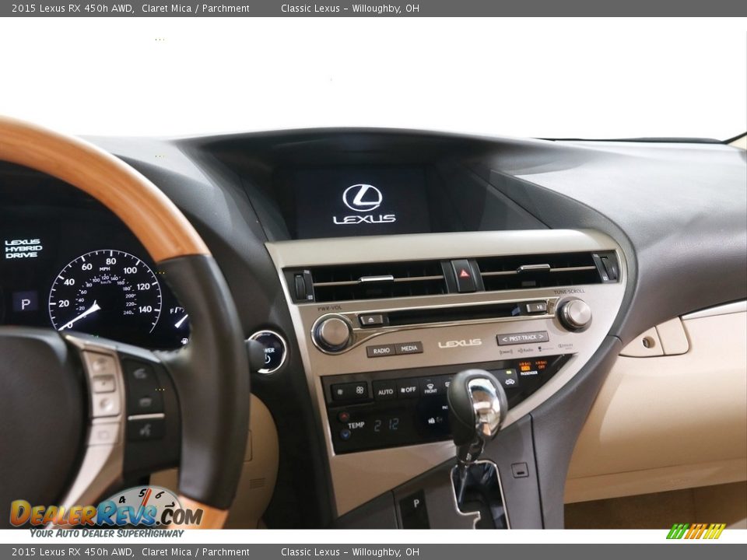Click 'LEXUS HYBRID DRIVE' text in the cluster
This screenshot has height=560, width=747.
point(23,248)
